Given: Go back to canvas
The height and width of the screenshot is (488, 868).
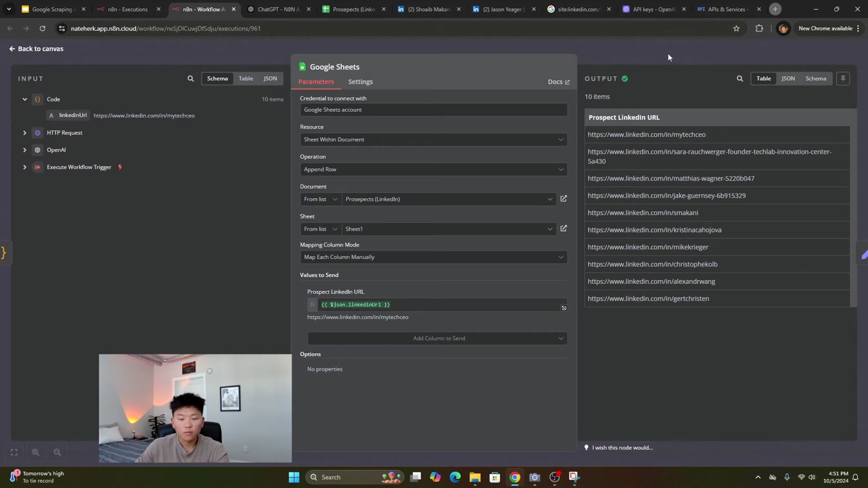Looking at the screenshot, I should [36, 48].
